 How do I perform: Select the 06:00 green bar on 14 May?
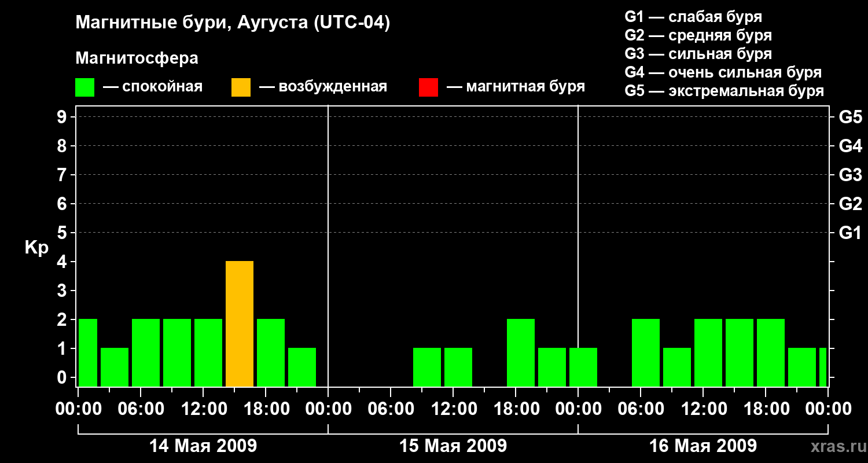tap(146, 352)
